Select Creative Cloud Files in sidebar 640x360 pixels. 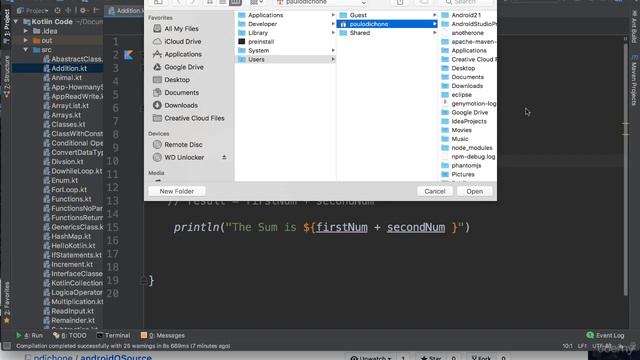[x=188, y=118]
